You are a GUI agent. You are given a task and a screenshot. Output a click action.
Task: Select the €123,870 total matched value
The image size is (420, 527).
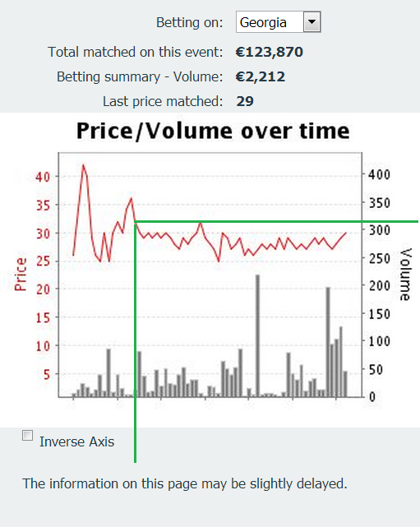(270, 52)
